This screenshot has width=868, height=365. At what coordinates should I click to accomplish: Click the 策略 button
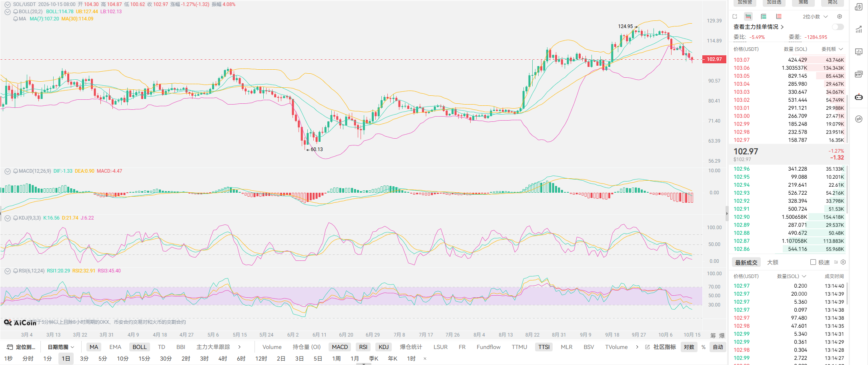tap(803, 2)
